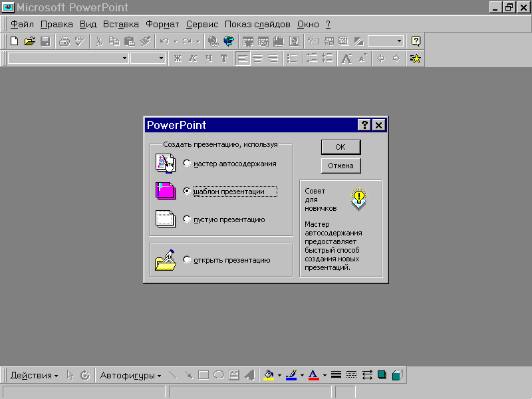The image size is (532, 399).
Task: Open the font size dropdown
Action: [161, 59]
